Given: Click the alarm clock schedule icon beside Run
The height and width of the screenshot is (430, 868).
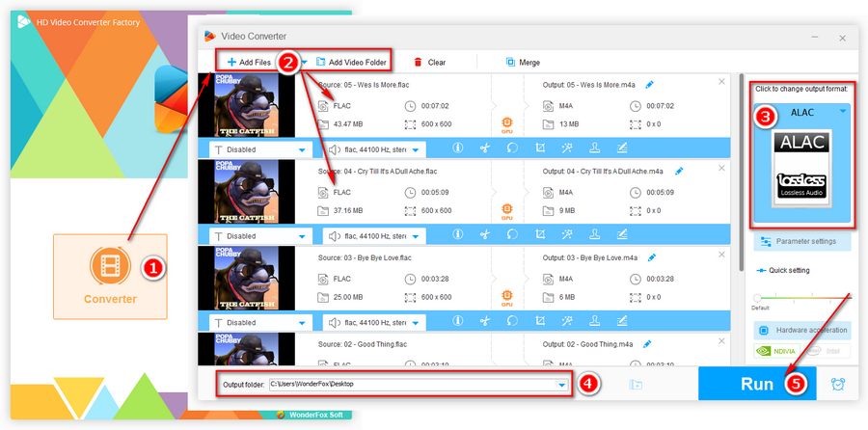Looking at the screenshot, I should (x=838, y=384).
